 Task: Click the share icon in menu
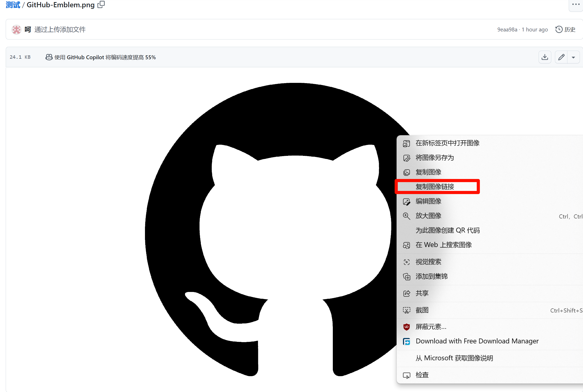click(x=406, y=294)
